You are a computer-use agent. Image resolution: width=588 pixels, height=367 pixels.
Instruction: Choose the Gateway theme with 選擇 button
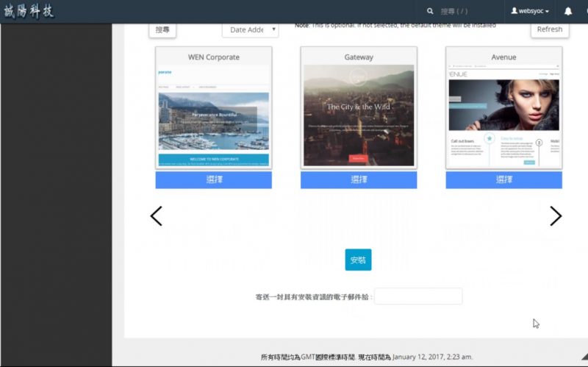359,180
